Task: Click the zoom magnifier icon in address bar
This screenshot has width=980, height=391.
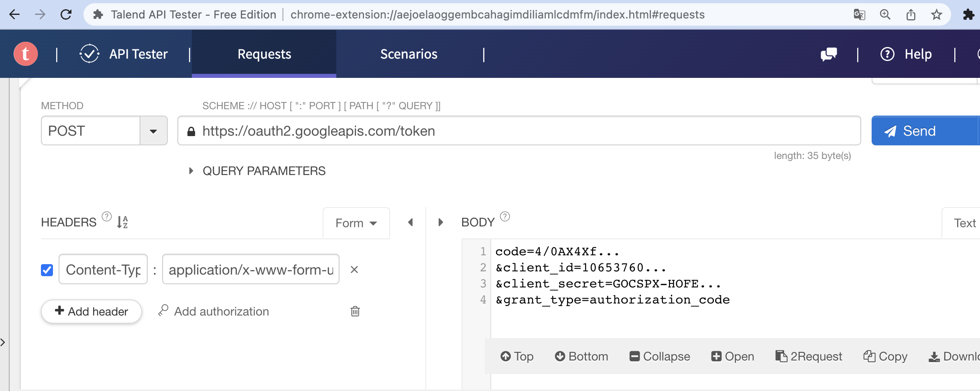Action: click(x=885, y=15)
